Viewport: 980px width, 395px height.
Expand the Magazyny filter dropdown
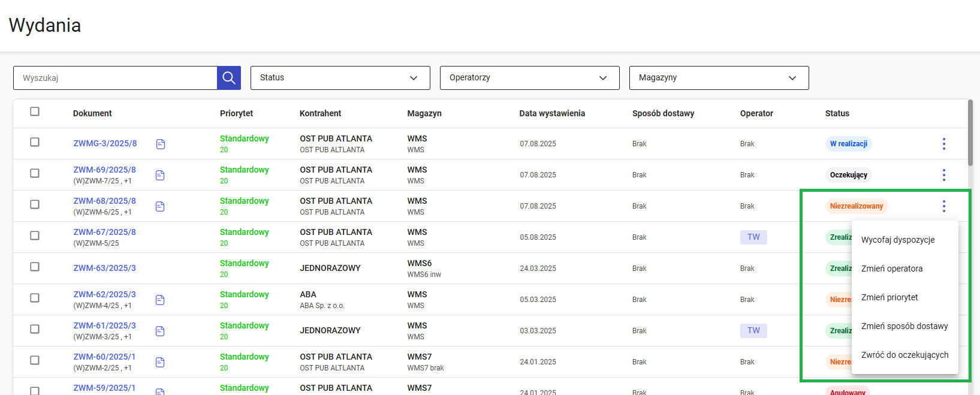click(x=719, y=78)
